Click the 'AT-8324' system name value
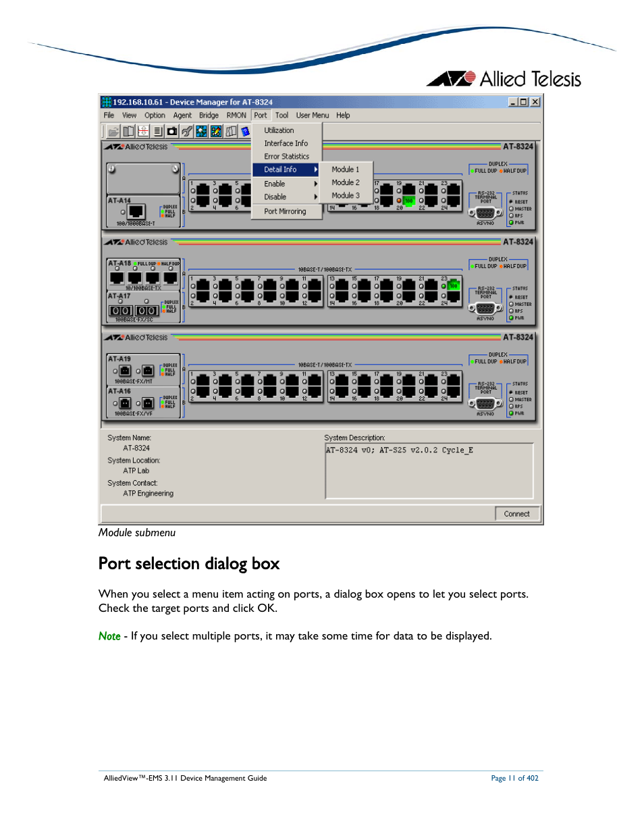644x834 pixels. click(x=136, y=448)
